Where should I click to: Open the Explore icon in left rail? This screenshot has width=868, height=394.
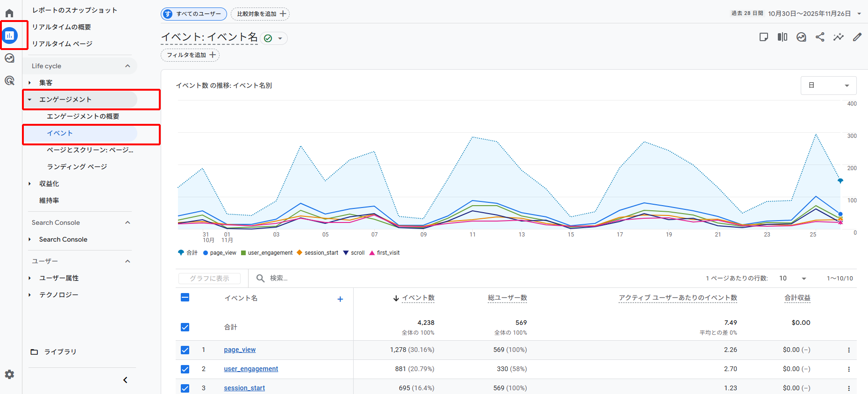9,58
